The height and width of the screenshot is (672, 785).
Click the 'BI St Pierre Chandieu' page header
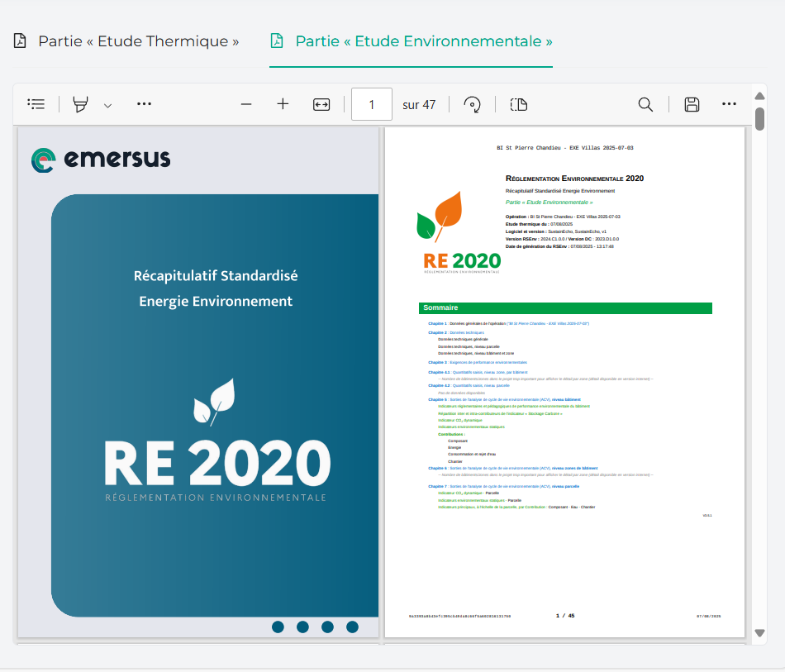[x=564, y=148]
